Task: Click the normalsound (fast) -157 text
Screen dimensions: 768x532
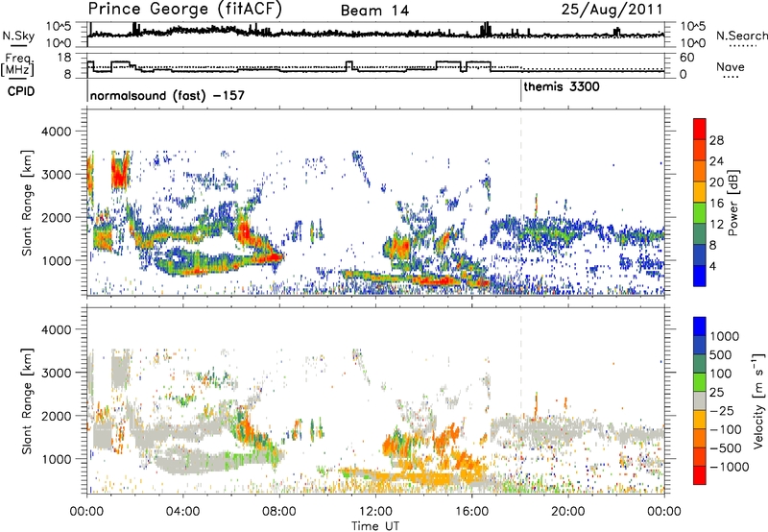Action: (x=167, y=95)
